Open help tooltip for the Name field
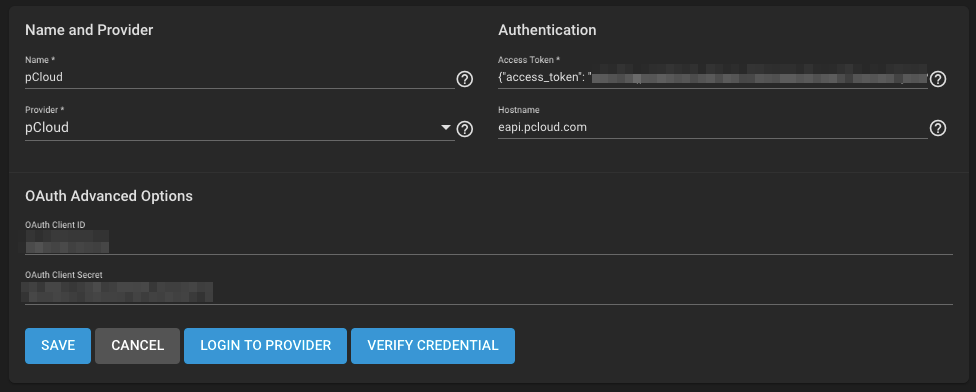The width and height of the screenshot is (976, 392). (464, 79)
